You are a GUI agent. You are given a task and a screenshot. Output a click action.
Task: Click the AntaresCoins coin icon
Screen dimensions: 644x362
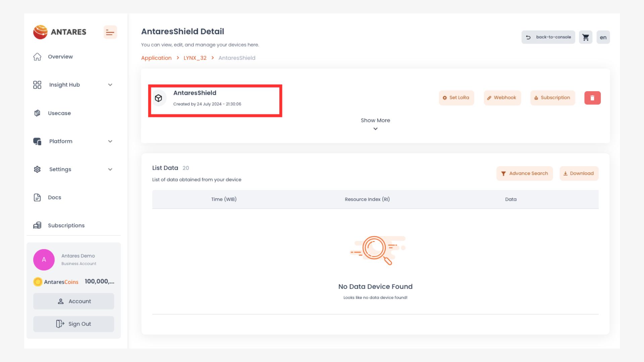point(38,282)
